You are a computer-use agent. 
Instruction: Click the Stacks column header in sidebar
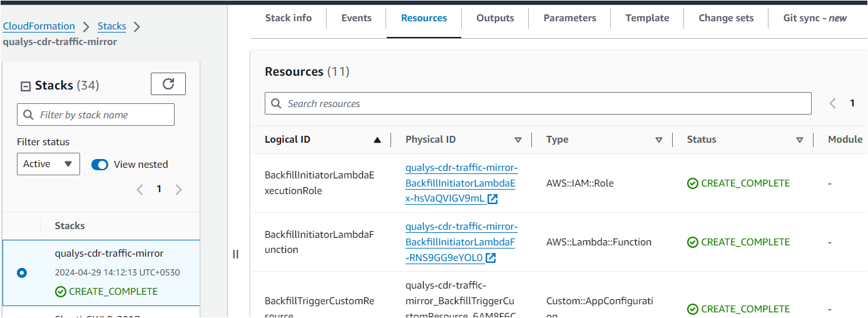click(69, 226)
